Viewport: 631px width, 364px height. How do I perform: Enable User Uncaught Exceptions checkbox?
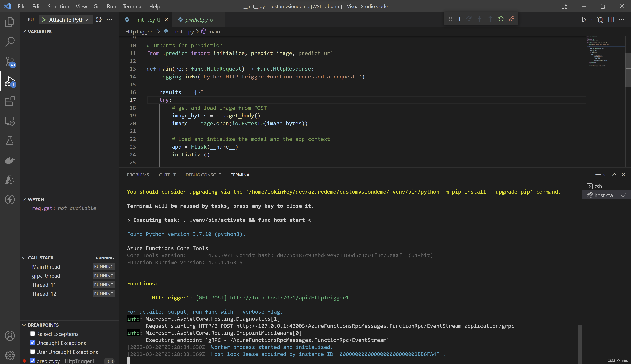[x=33, y=352]
